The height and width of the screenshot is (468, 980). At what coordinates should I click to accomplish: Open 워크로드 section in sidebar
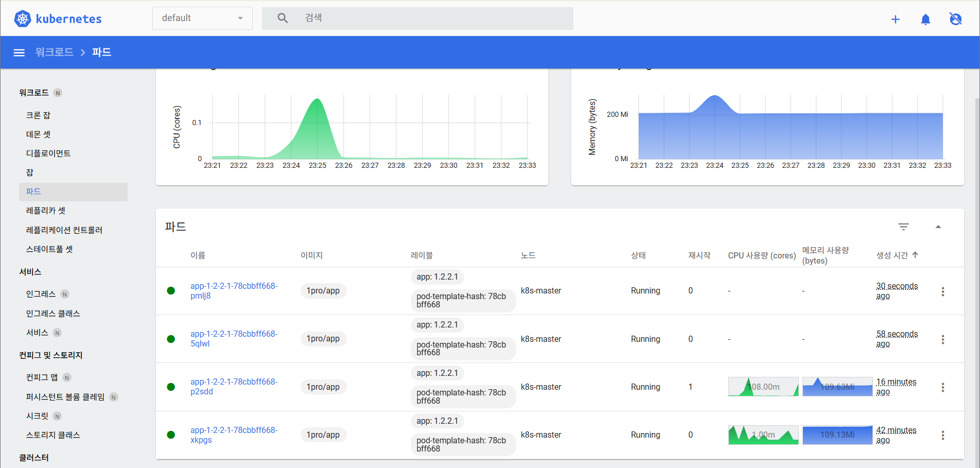point(34,93)
